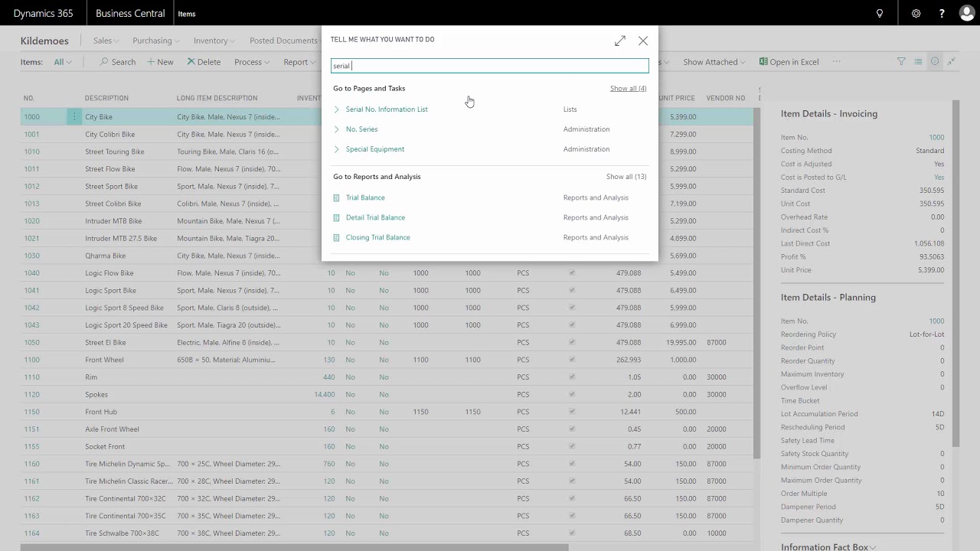The image size is (980, 551).
Task: Open the lightbulb insights icon in top bar
Action: 879,14
